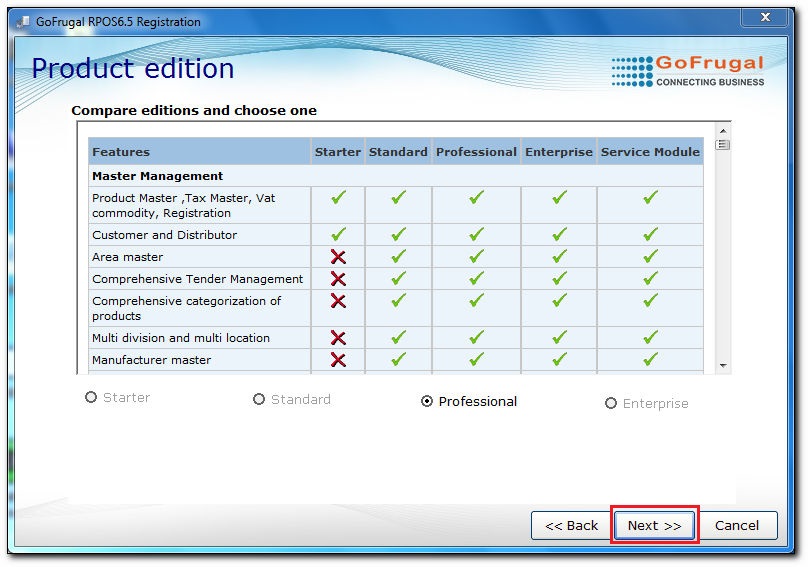Click the Standard column header

coord(398,152)
